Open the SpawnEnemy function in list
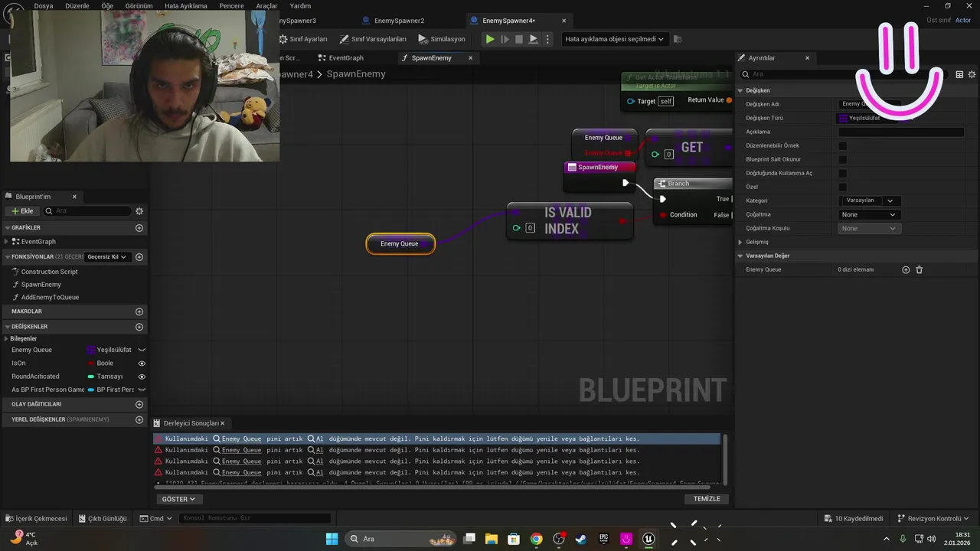This screenshot has width=980, height=551. click(x=41, y=284)
